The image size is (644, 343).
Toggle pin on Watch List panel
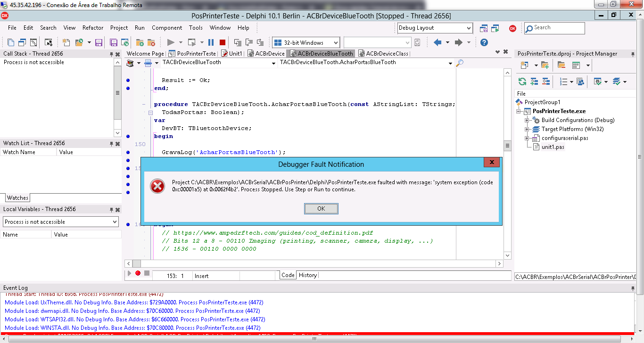click(x=112, y=144)
